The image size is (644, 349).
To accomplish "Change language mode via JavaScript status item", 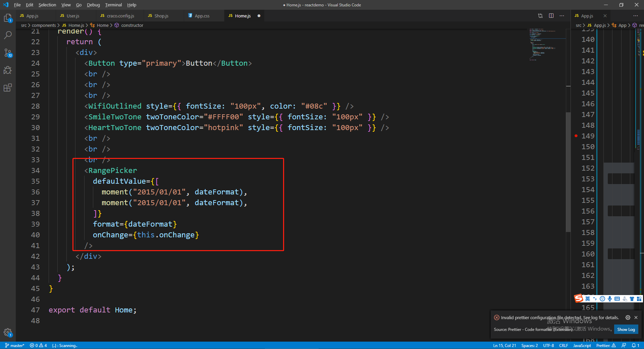I will tap(582, 345).
